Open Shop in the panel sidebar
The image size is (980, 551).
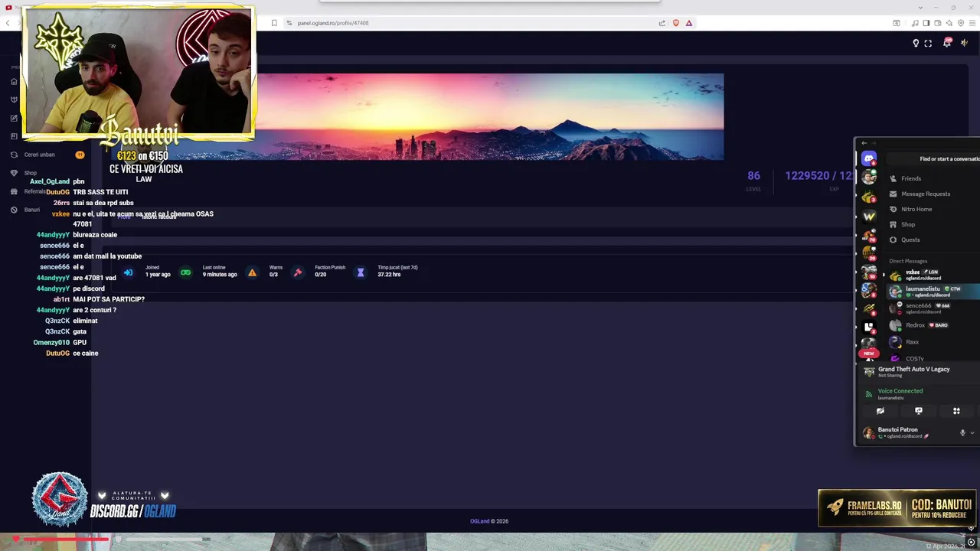click(x=30, y=173)
